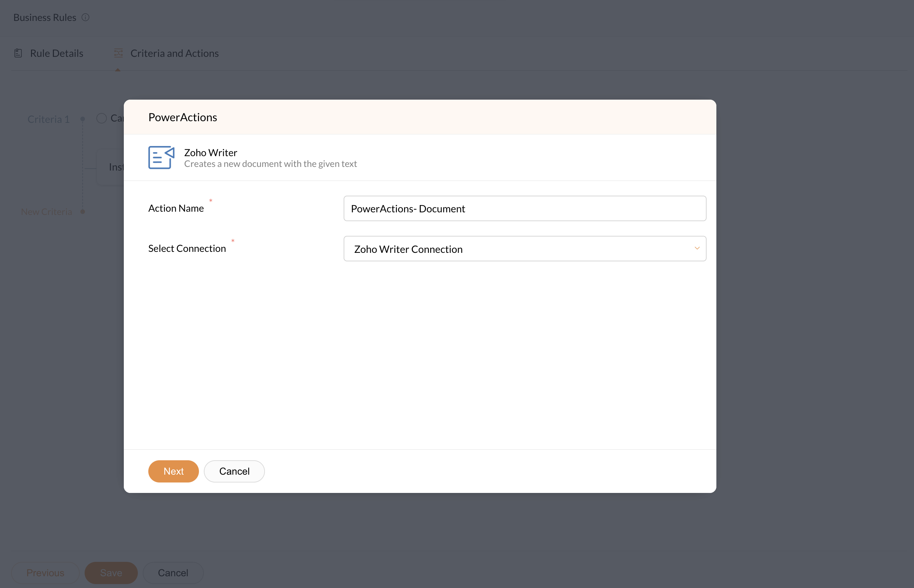
Task: Click the Zoho Writer document icon
Action: [161, 157]
